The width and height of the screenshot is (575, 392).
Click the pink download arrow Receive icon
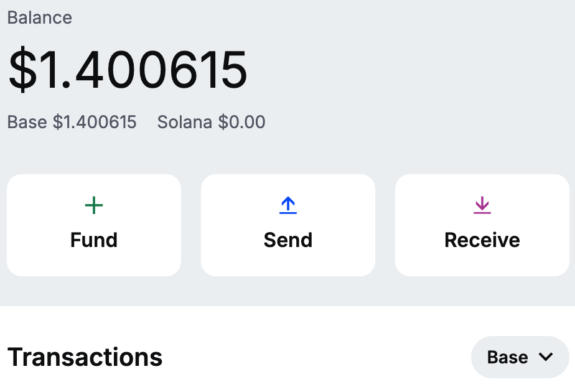tap(482, 204)
